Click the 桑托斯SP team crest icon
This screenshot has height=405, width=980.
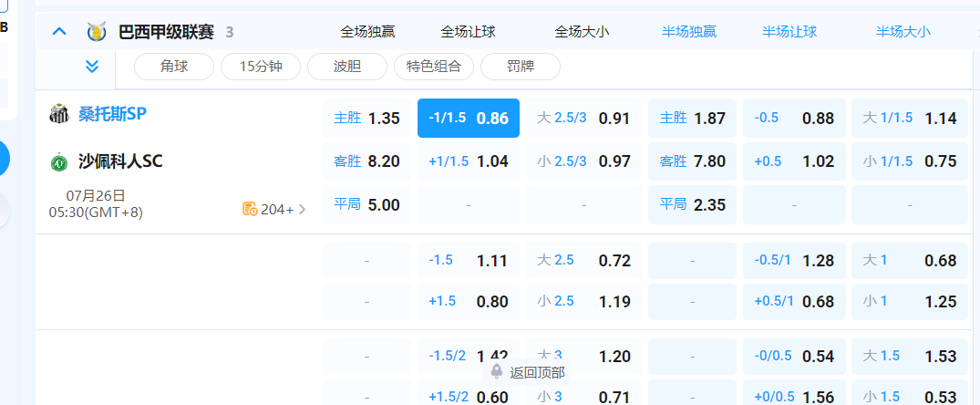(58, 114)
